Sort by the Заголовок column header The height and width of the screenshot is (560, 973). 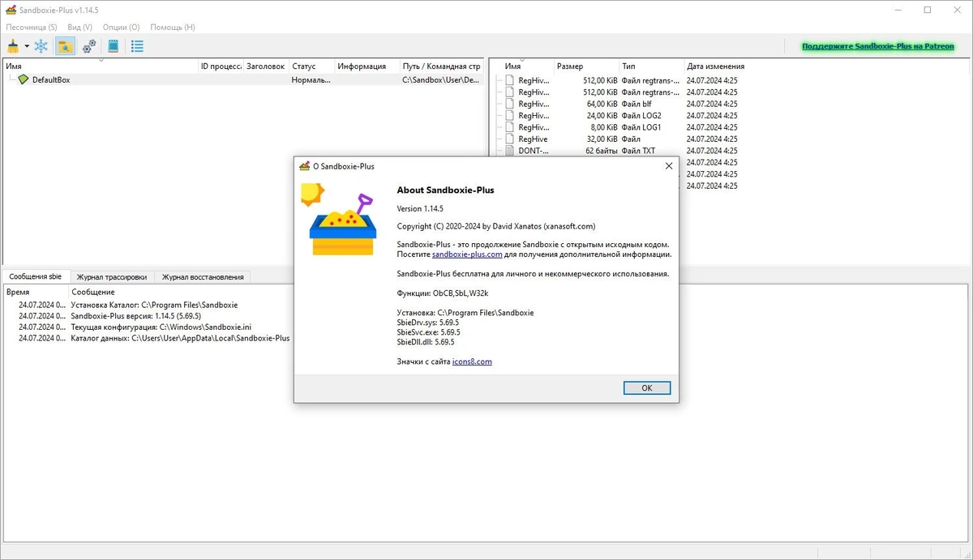(x=266, y=66)
